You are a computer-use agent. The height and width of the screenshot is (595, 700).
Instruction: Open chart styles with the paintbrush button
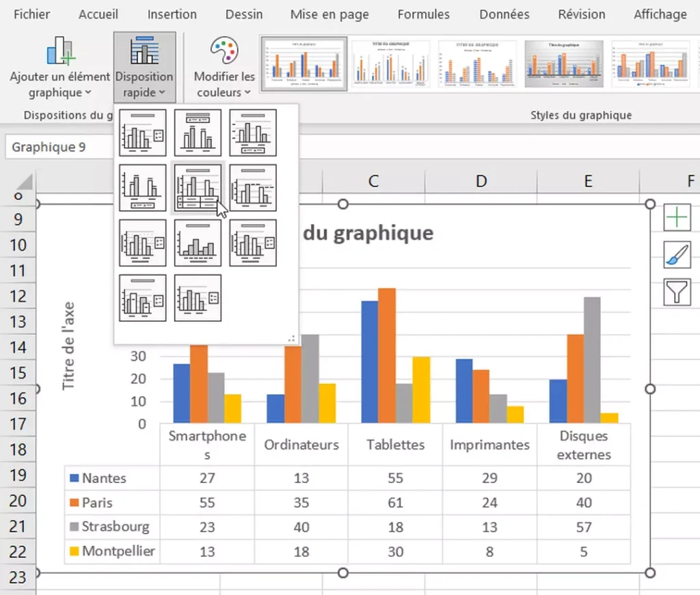point(677,255)
